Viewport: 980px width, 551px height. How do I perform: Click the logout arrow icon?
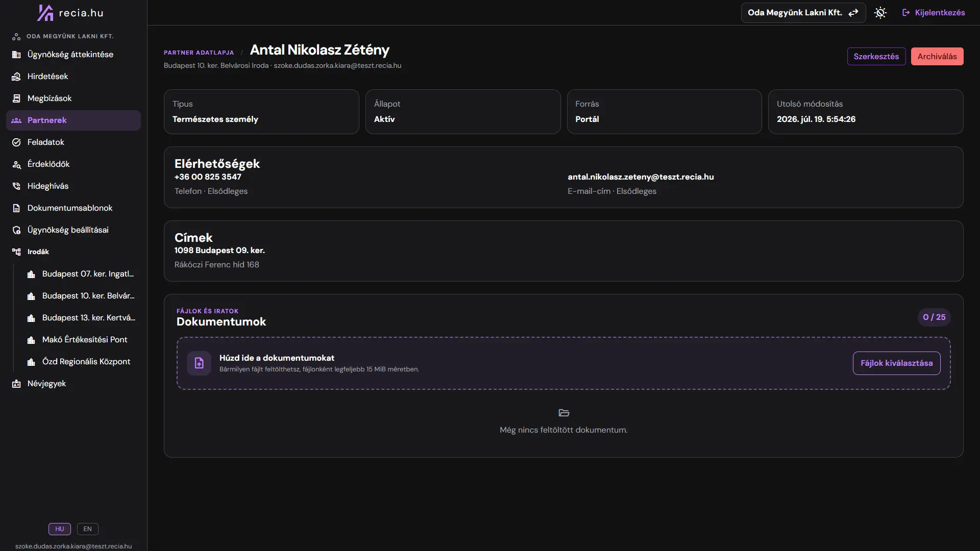pos(906,13)
